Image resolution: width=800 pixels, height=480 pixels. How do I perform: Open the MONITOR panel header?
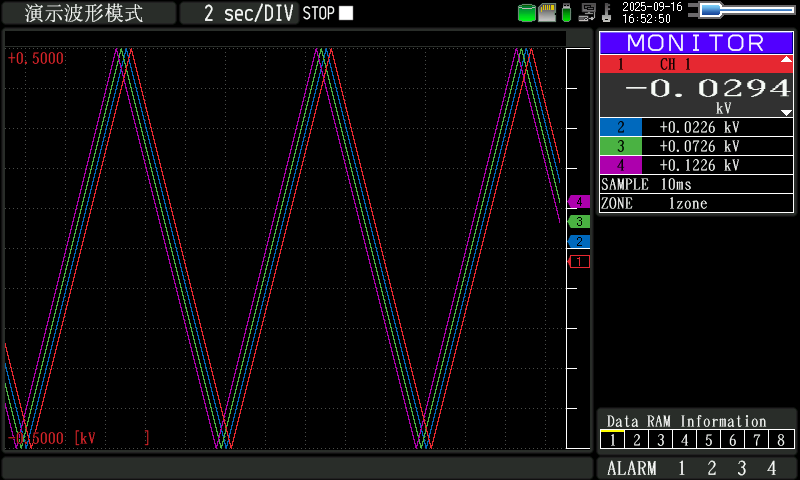click(696, 43)
